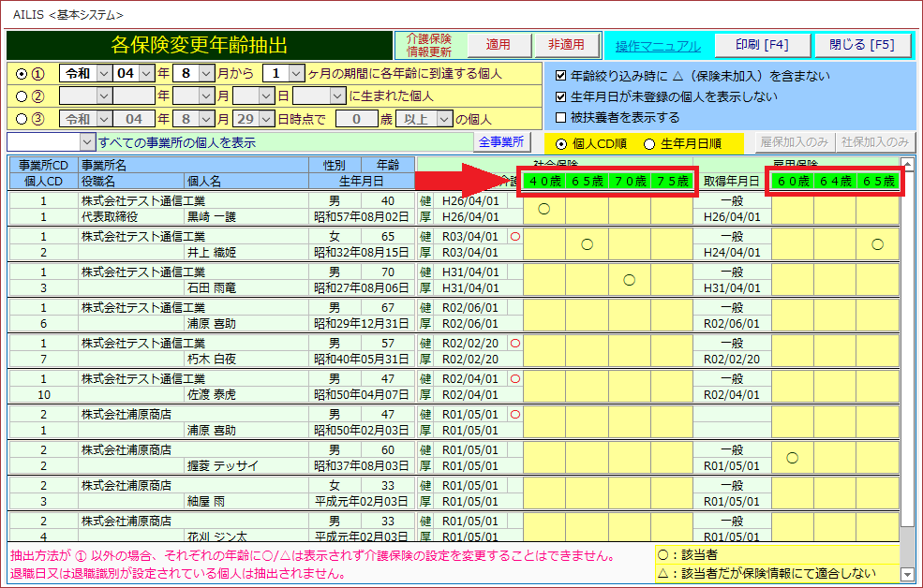Click the 40歳 circle mark for 黒崎 一護
923x588 pixels.
pos(543,209)
